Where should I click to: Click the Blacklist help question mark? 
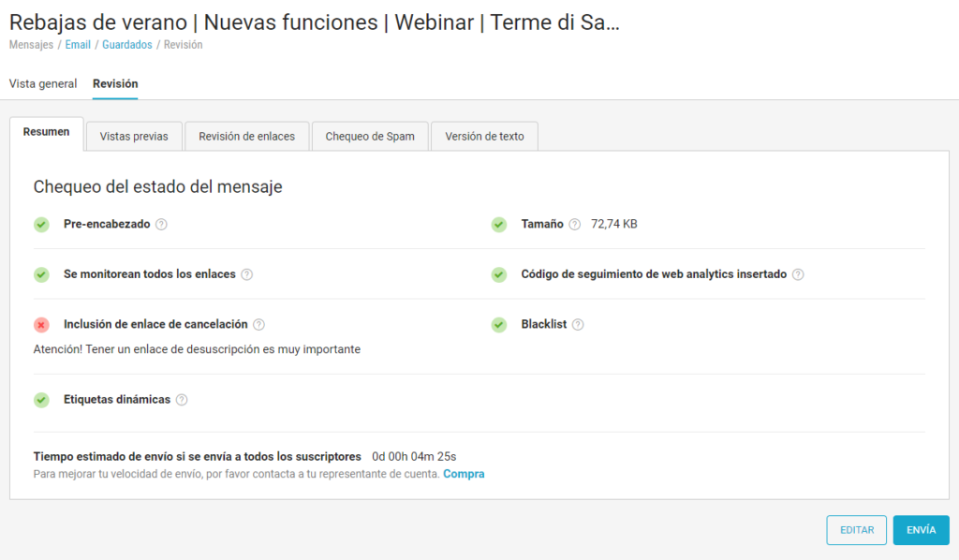pyautogui.click(x=578, y=325)
